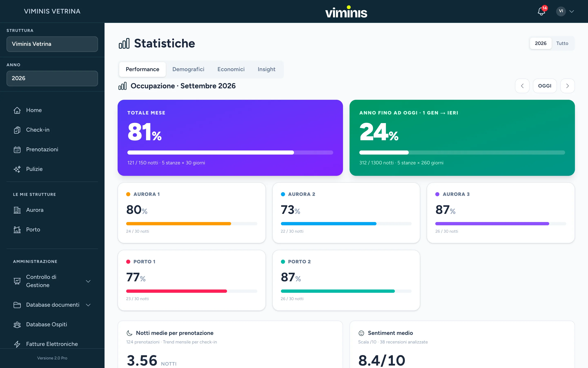Click the Controllo di Gestione chart icon
This screenshot has height=368, width=588.
pos(17,281)
